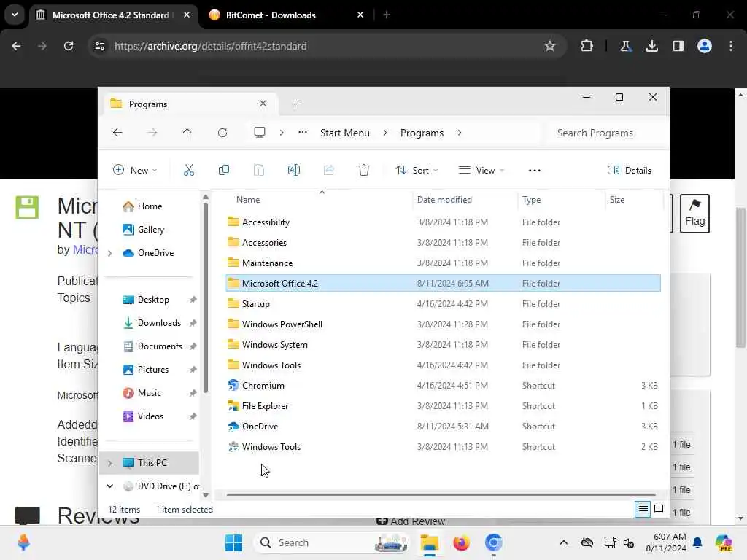747x560 pixels.
Task: Switch to the BitComet - Downloads tab
Action: [x=279, y=15]
